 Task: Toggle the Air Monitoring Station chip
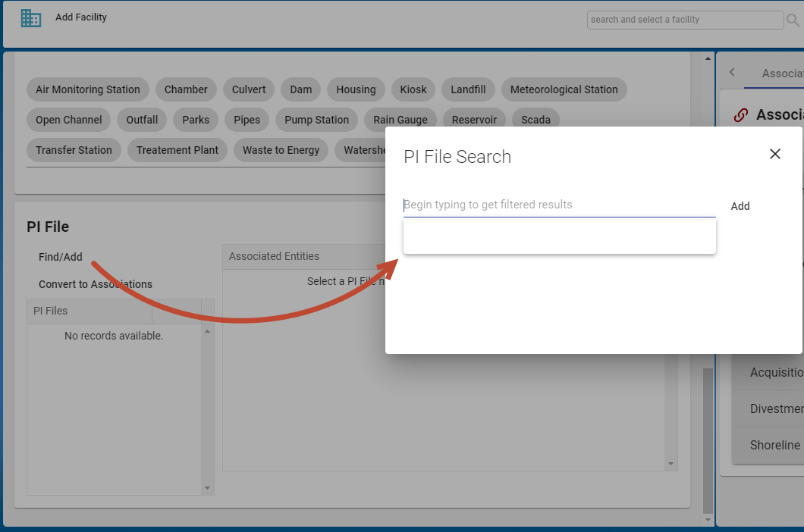coord(88,89)
